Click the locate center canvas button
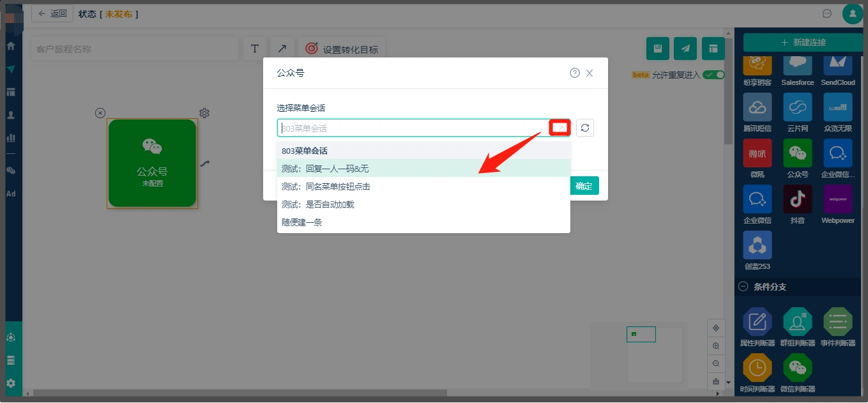868x403 pixels. 716,328
